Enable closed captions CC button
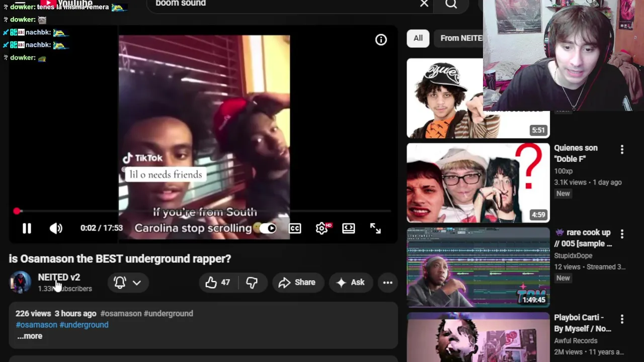 [295, 228]
